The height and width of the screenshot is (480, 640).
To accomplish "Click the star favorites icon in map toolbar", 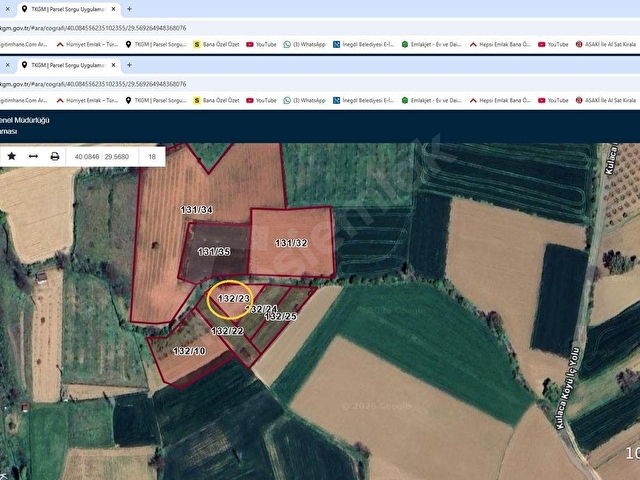I will tap(11, 156).
